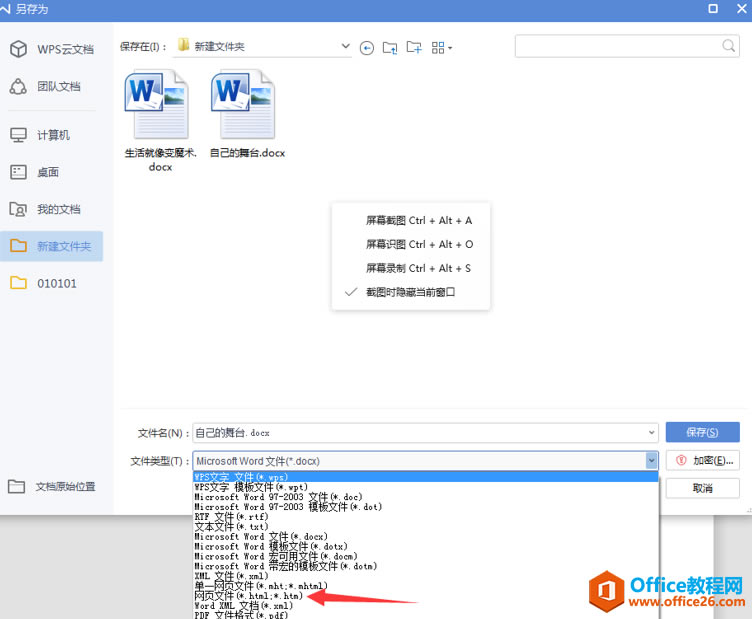
Task: Select Word 模板文件(*.dotx) type
Action: click(425, 547)
